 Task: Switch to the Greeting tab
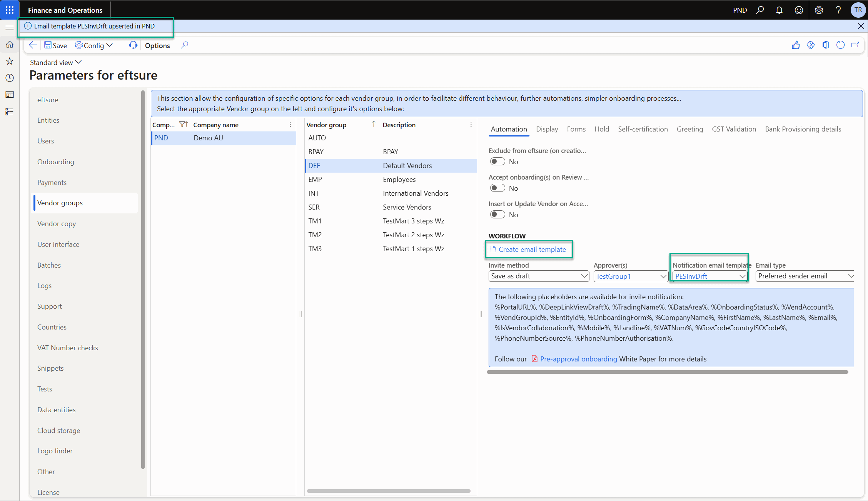tap(690, 129)
